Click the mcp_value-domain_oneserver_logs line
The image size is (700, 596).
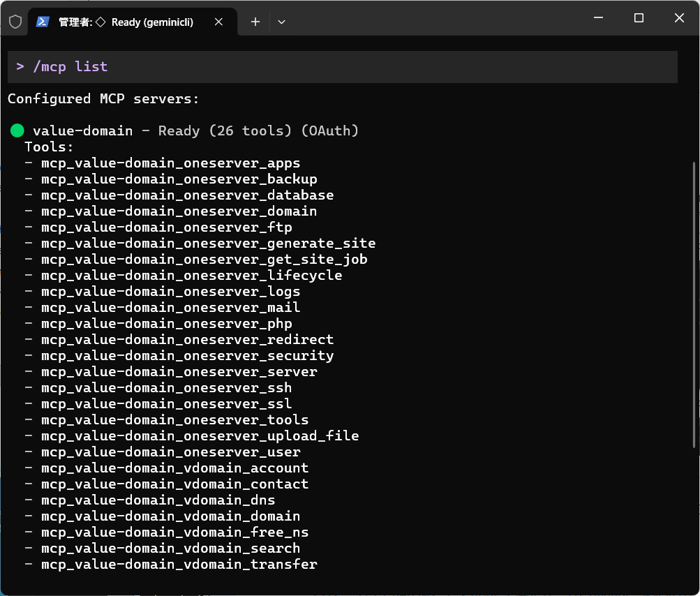click(170, 292)
